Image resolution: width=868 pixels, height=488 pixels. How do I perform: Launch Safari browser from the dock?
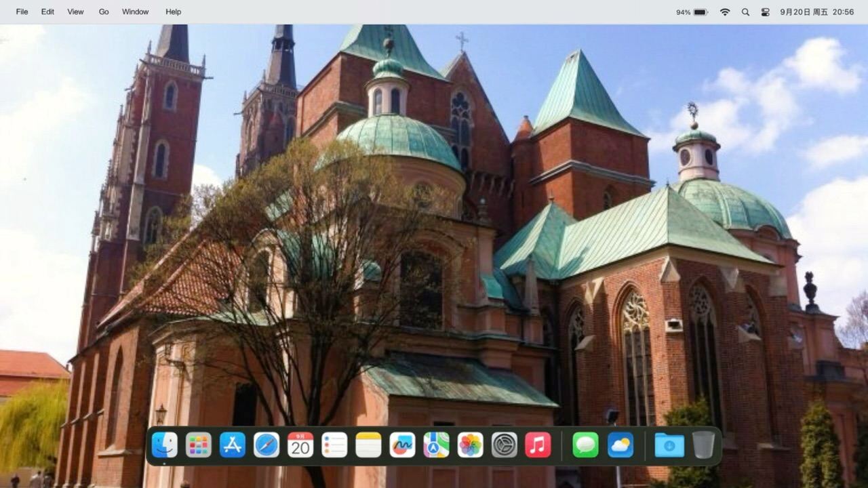(267, 445)
